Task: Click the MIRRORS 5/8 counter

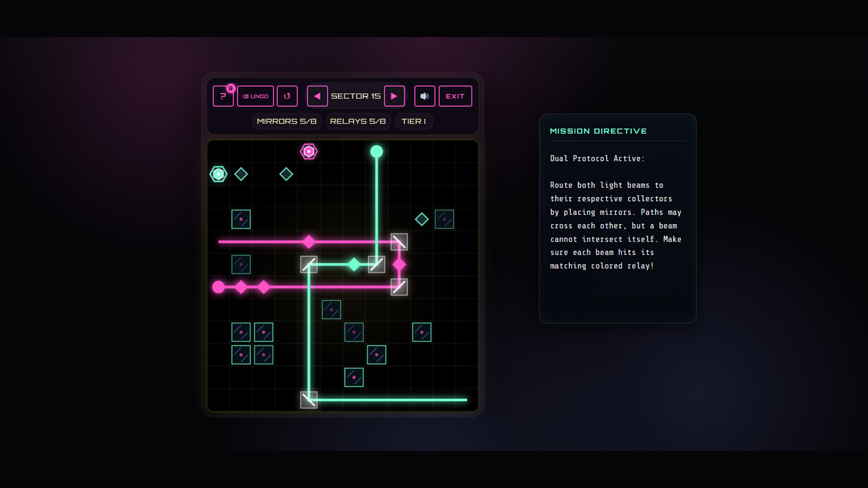Action: tap(287, 121)
